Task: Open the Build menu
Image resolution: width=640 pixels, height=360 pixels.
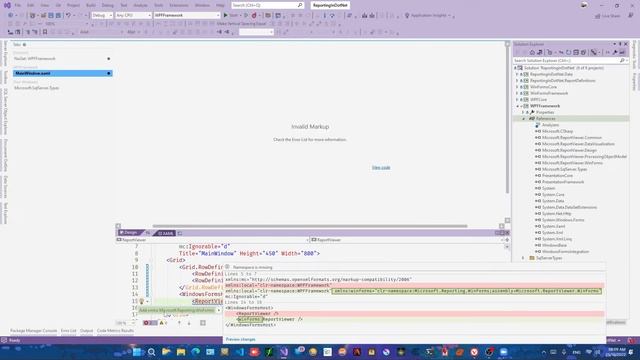Action: pos(91,5)
